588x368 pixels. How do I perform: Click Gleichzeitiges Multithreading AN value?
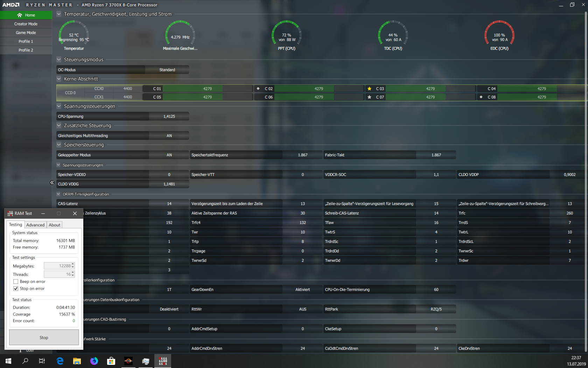(169, 136)
